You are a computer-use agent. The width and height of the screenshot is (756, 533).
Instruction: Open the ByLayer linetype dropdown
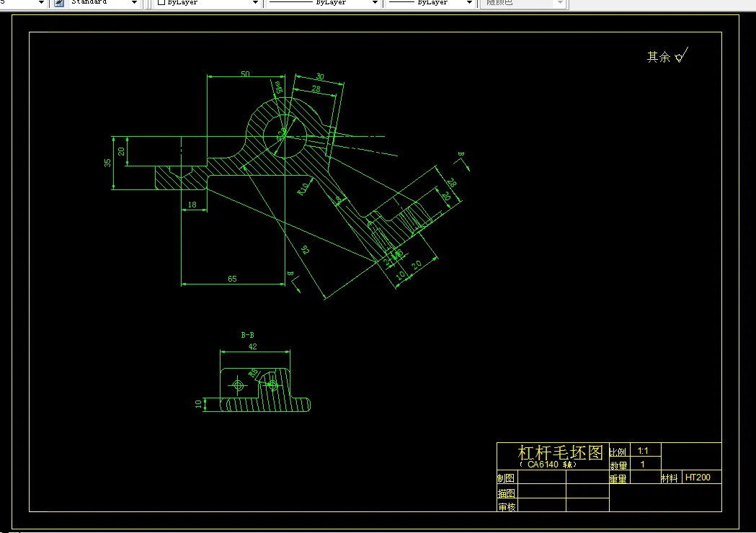click(375, 3)
